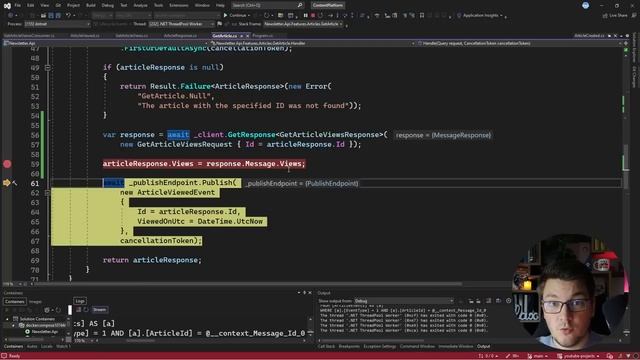Image resolution: width=640 pixels, height=360 pixels.
Task: Click the Step Out icon
Action: [352, 16]
